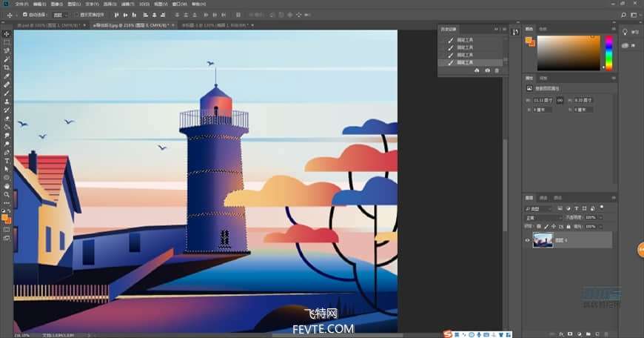Switch to the first document tab at 100%
The image size is (644, 338).
pyautogui.click(x=48, y=25)
